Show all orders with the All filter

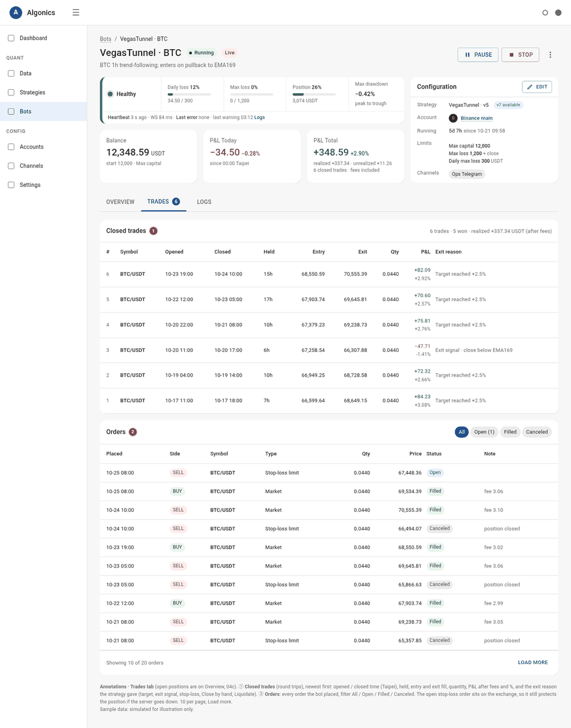click(461, 432)
